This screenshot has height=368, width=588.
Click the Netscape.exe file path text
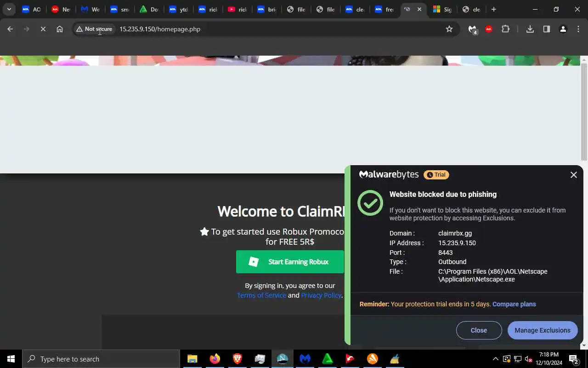[x=492, y=276]
